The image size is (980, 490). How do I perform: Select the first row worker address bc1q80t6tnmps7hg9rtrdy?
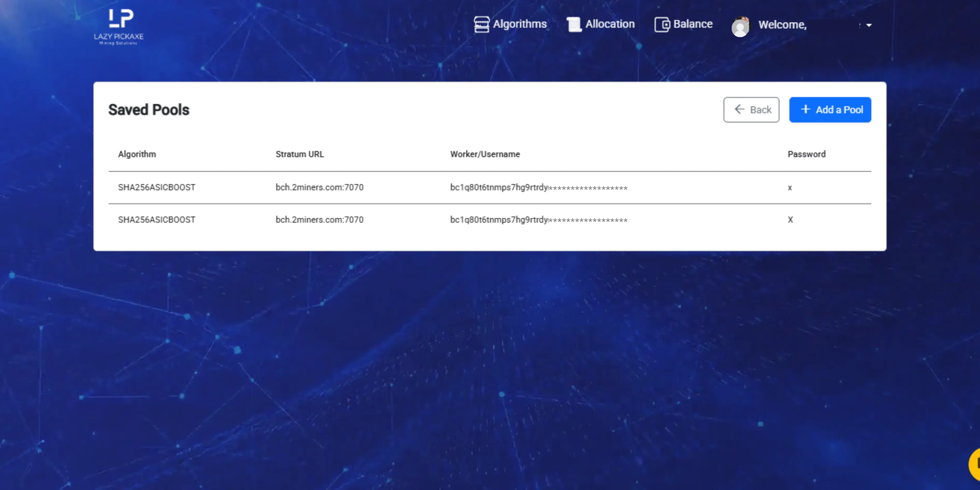point(498,187)
